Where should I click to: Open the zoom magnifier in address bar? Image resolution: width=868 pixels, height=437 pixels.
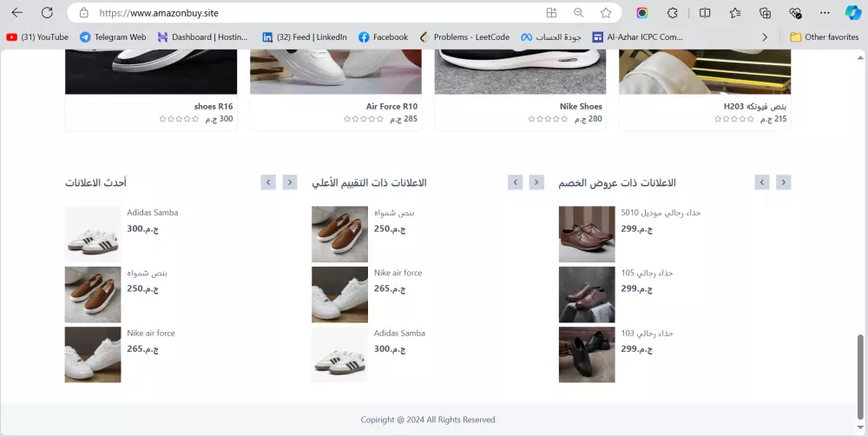[578, 13]
